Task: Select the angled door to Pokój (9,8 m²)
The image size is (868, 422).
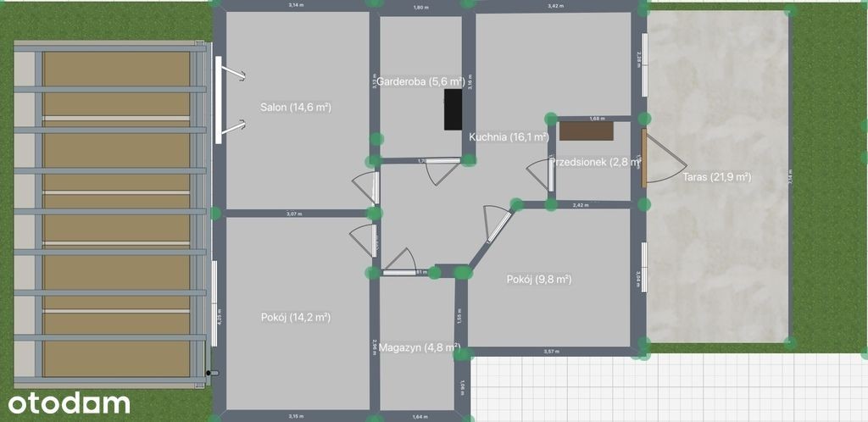Action: (x=495, y=222)
